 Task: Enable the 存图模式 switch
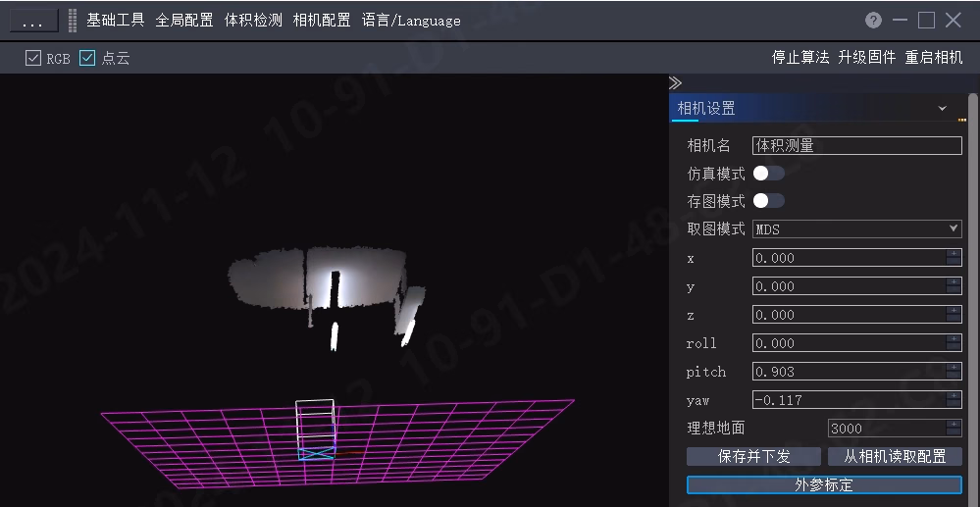[768, 201]
